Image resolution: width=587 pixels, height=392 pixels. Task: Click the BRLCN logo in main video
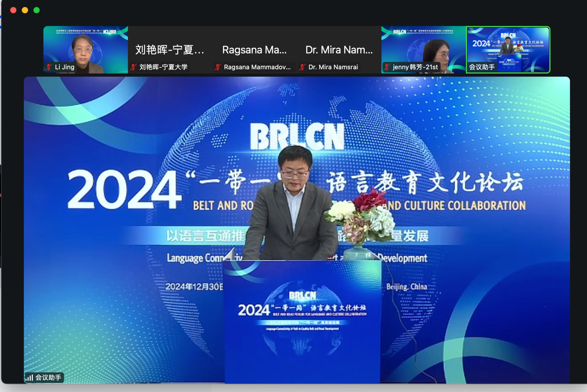tap(297, 137)
